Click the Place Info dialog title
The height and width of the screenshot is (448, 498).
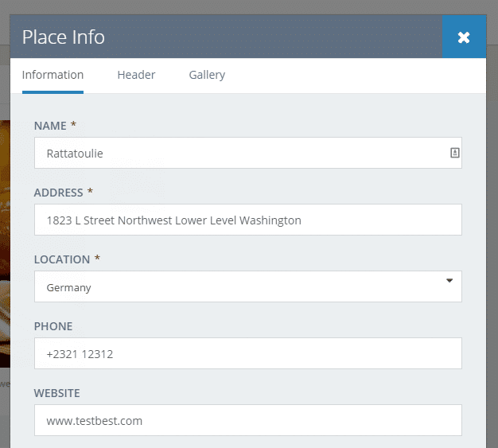[64, 37]
